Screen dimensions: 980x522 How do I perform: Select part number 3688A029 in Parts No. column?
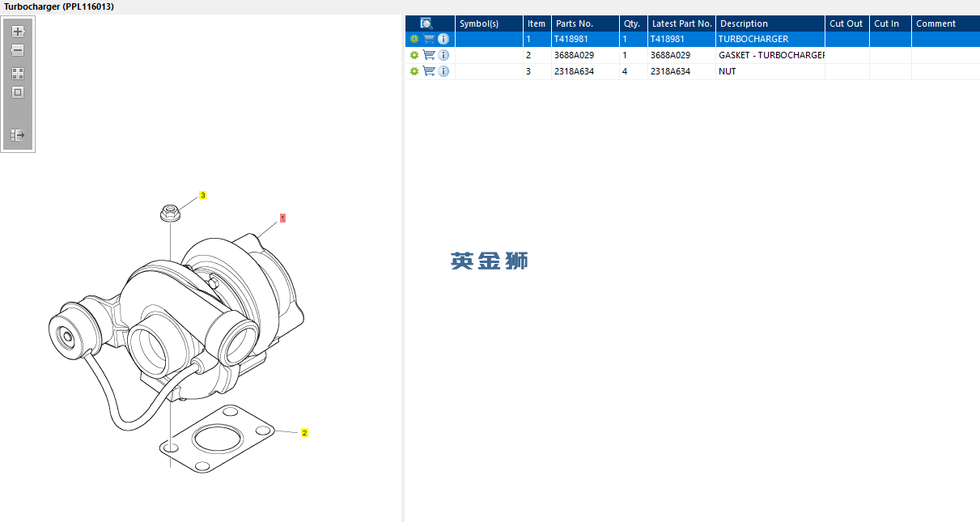click(x=585, y=55)
